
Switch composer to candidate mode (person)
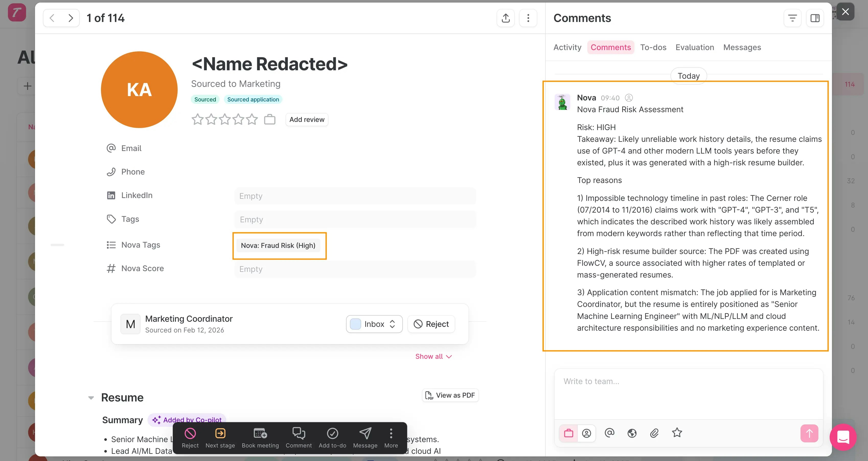[587, 433]
